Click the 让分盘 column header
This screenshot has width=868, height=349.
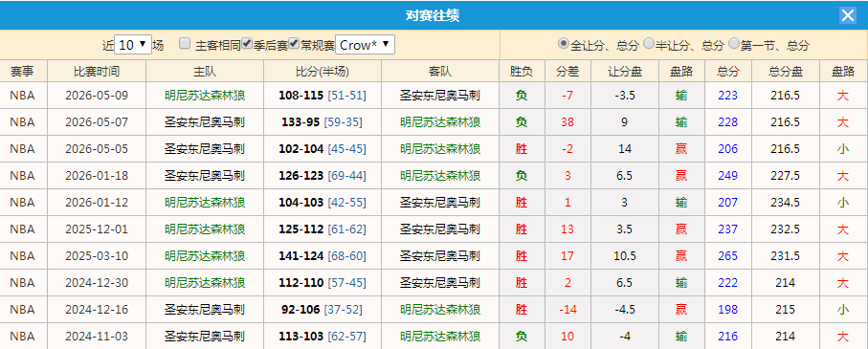[624, 72]
